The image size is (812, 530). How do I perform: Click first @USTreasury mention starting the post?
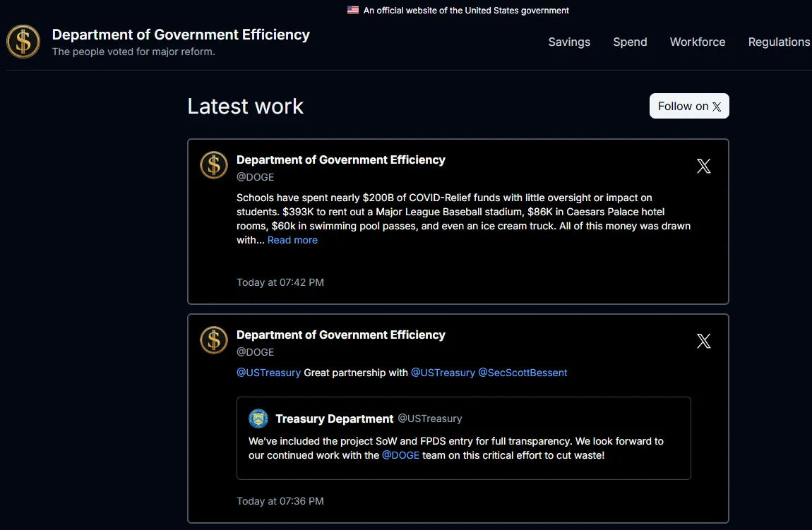click(268, 373)
